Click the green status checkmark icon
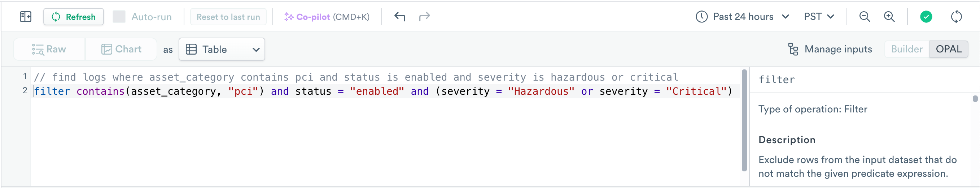The width and height of the screenshot is (980, 188). click(x=926, y=17)
